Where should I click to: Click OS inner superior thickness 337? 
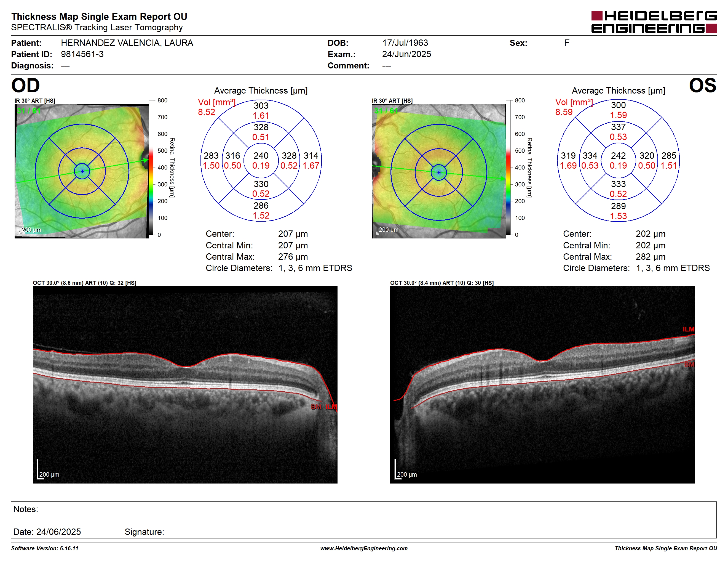point(618,127)
